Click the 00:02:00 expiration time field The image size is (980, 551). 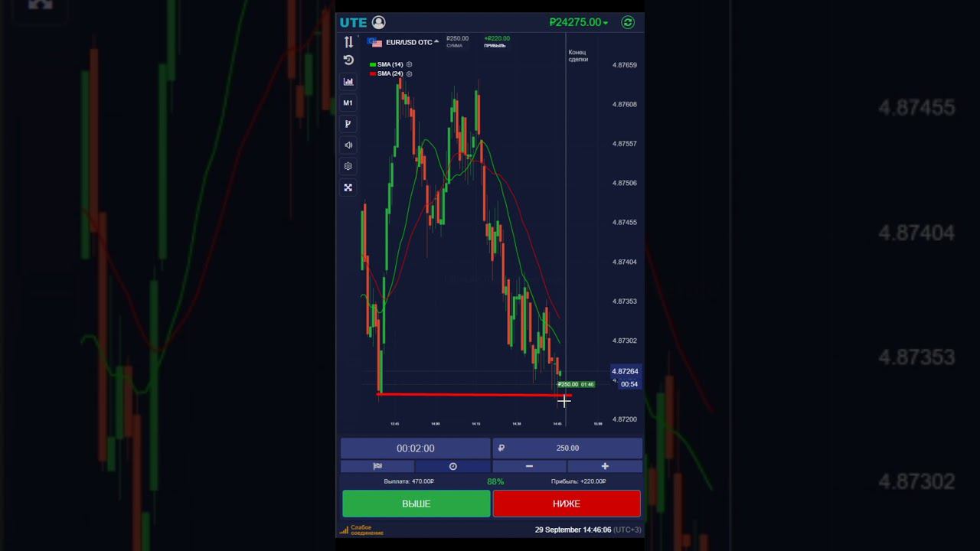[x=415, y=448]
